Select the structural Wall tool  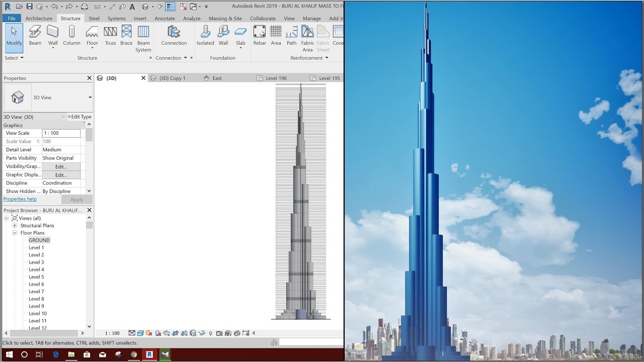coord(53,37)
